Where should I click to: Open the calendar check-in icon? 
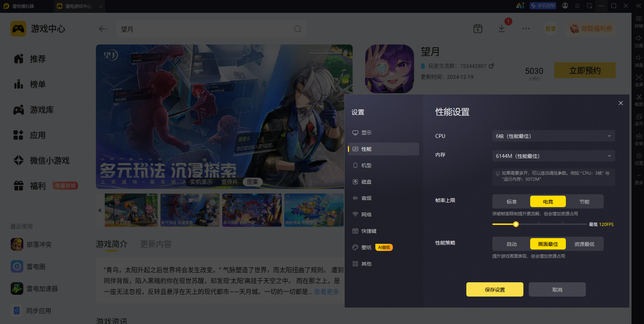pyautogui.click(x=478, y=29)
